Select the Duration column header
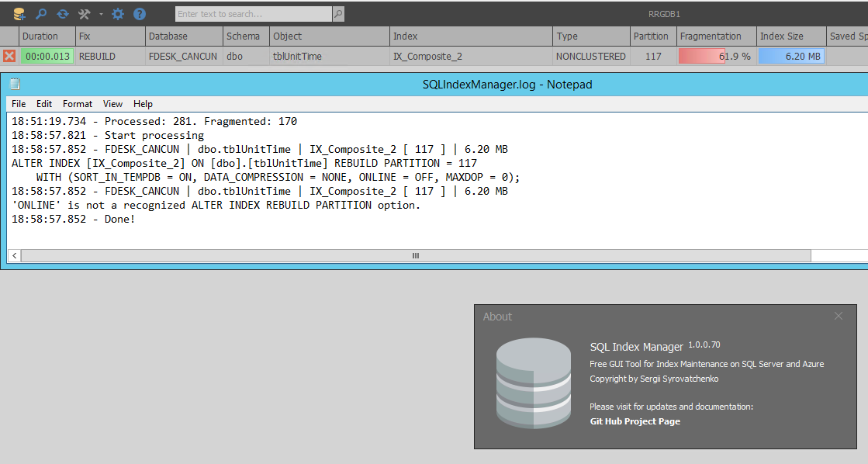 (43, 36)
